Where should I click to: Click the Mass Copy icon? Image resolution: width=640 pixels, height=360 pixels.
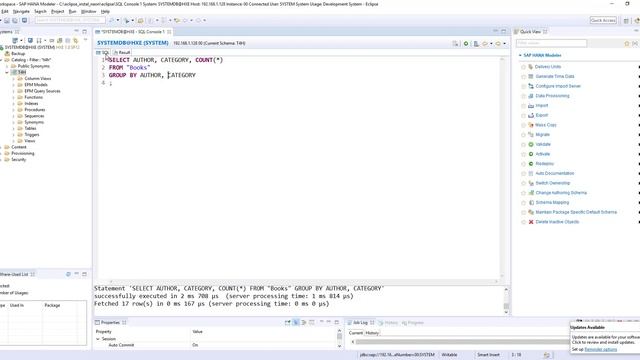click(531, 125)
